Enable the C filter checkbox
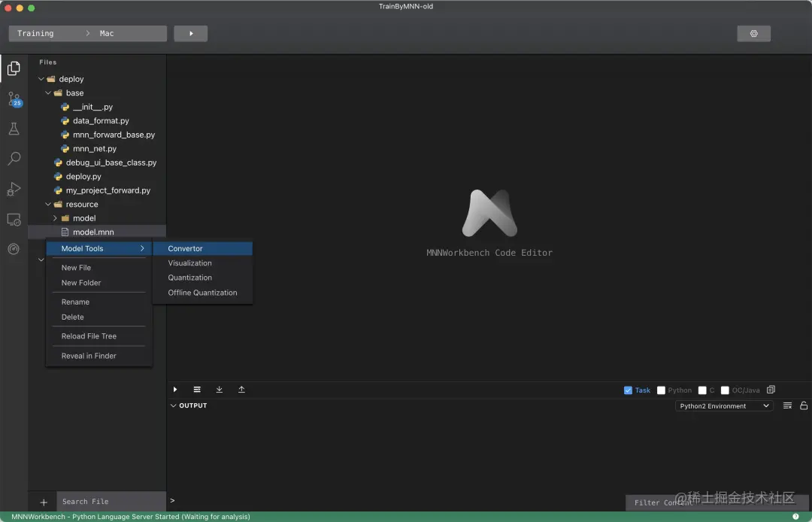 tap(702, 390)
